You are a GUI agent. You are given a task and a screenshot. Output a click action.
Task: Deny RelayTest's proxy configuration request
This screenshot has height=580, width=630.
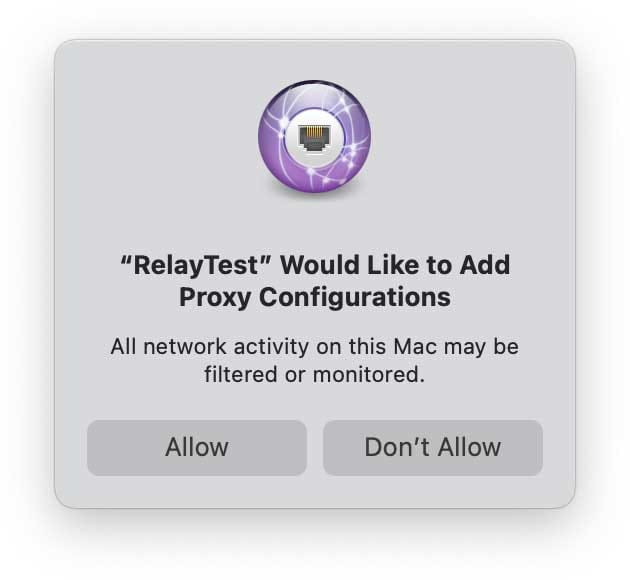click(433, 447)
